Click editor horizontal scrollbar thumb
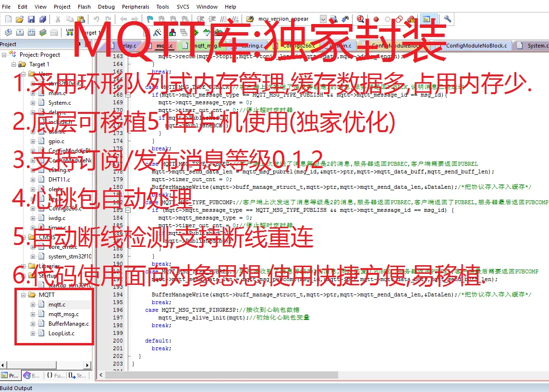This screenshot has height=392, width=549. pyautogui.click(x=221, y=375)
